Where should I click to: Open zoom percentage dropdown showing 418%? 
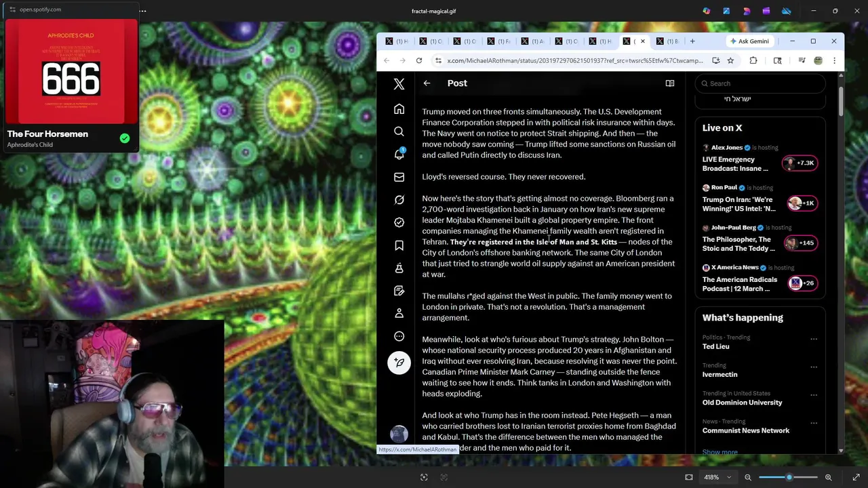(717, 477)
